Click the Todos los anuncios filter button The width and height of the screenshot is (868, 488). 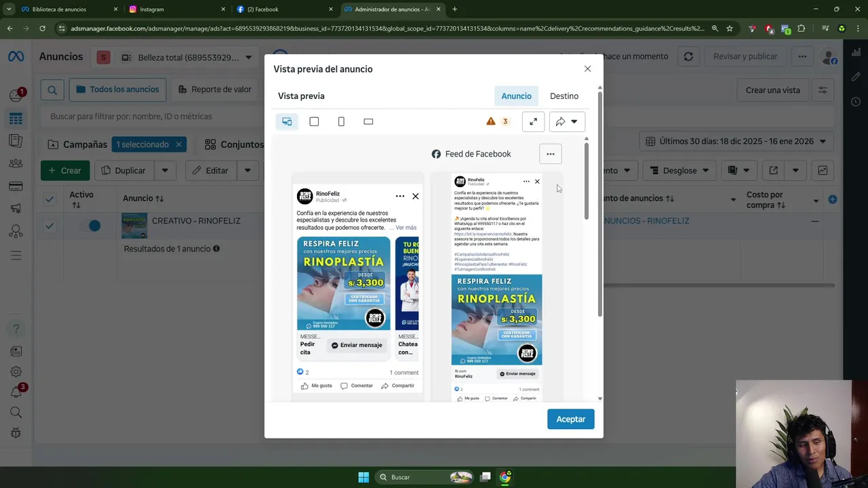(118, 89)
